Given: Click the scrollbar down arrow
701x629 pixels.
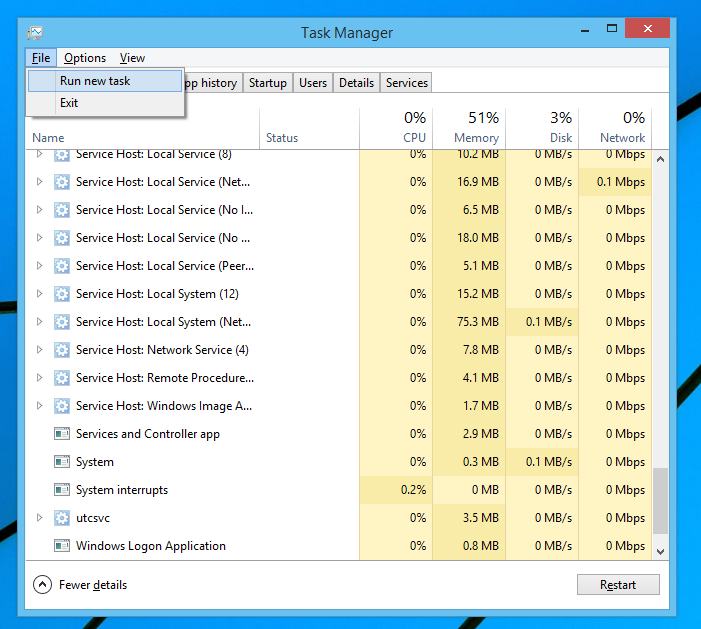Looking at the screenshot, I should 660,552.
